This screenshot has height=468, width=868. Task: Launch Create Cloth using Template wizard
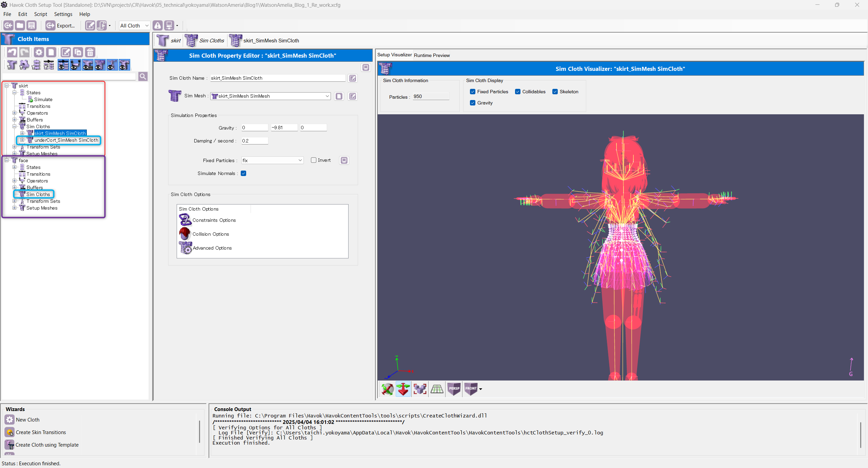pos(42,445)
